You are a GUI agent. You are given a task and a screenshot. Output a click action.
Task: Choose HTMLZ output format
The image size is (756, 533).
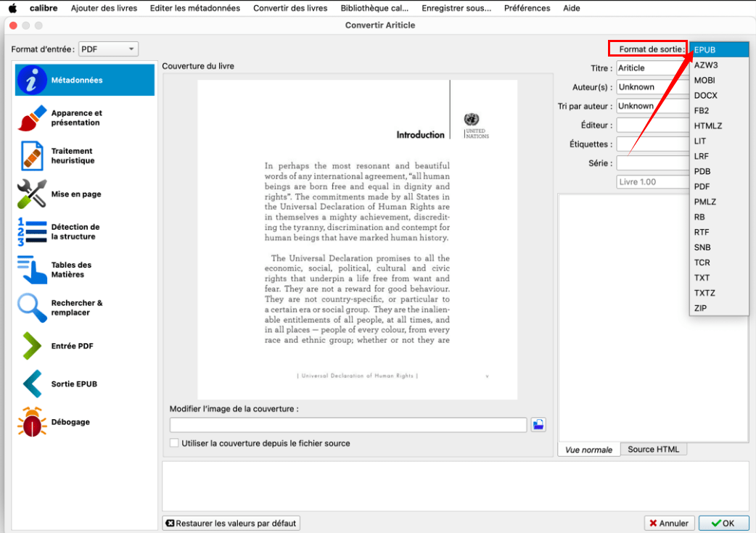tap(719, 125)
